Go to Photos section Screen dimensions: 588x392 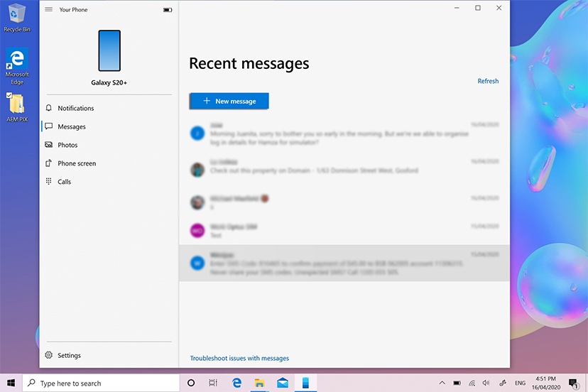[109, 145]
